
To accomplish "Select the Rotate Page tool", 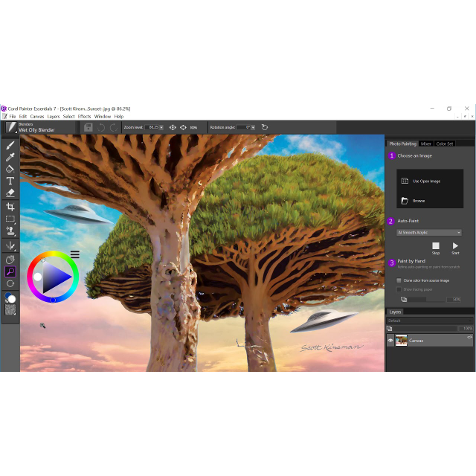I will 10,283.
